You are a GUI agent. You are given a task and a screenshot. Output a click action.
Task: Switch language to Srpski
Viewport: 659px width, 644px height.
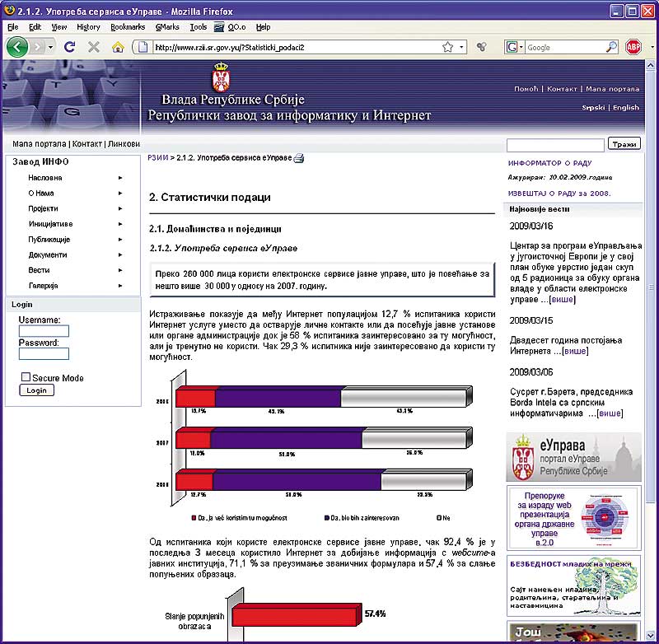pyautogui.click(x=593, y=108)
